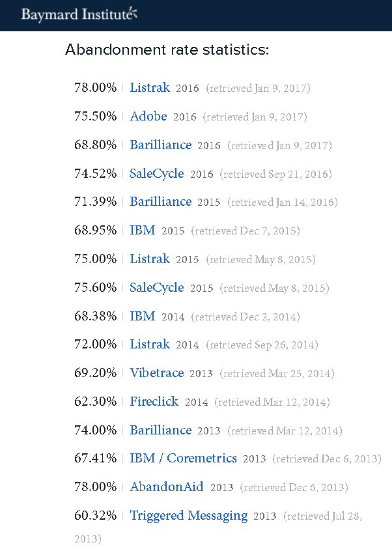Open the SaleCycle 2016 statistic source
The width and height of the screenshot is (392, 551).
coord(157,174)
